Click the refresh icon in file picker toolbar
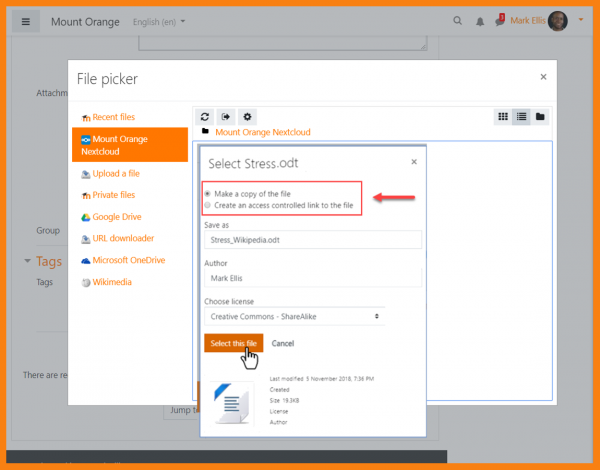Image resolution: width=600 pixels, height=470 pixels. point(205,117)
